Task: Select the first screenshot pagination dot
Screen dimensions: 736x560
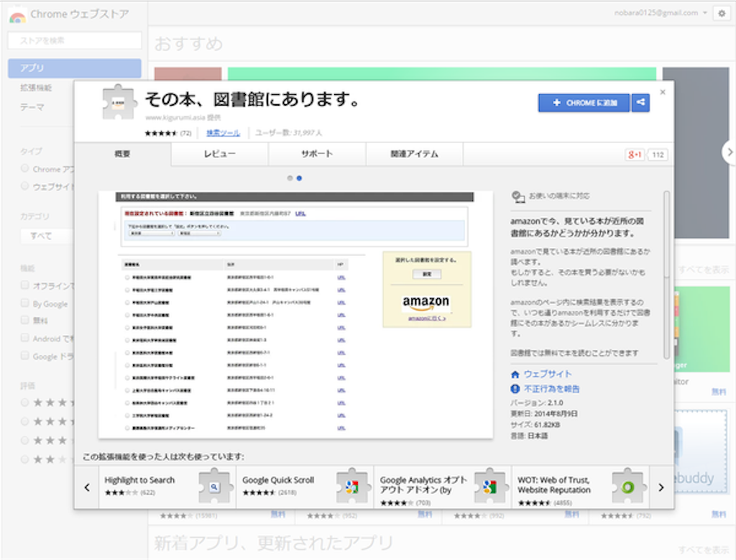Action: (x=290, y=178)
